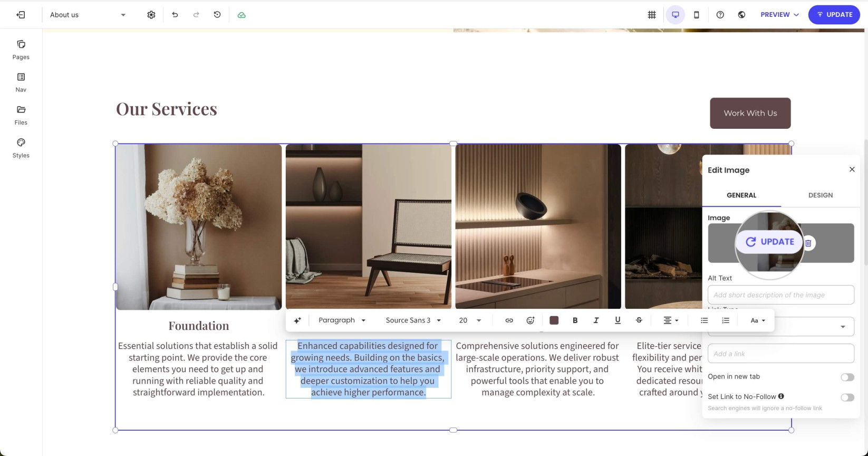The height and width of the screenshot is (456, 868).
Task: Switch to desktop view
Action: pyautogui.click(x=676, y=15)
